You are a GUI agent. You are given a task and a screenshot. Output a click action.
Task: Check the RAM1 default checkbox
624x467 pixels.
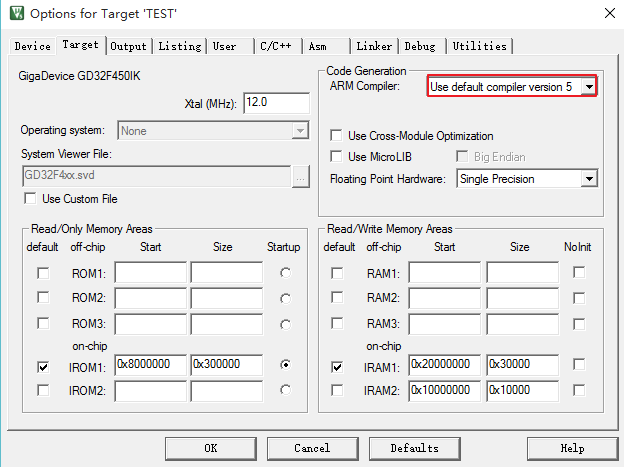337,273
